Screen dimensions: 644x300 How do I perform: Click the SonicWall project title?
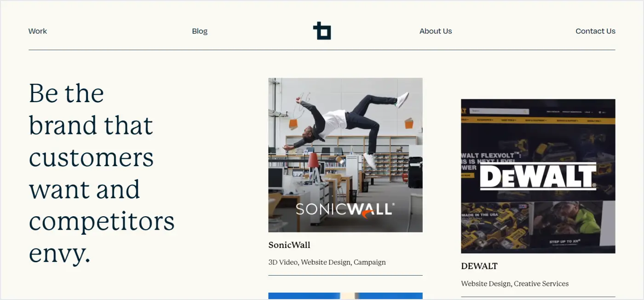click(x=289, y=245)
